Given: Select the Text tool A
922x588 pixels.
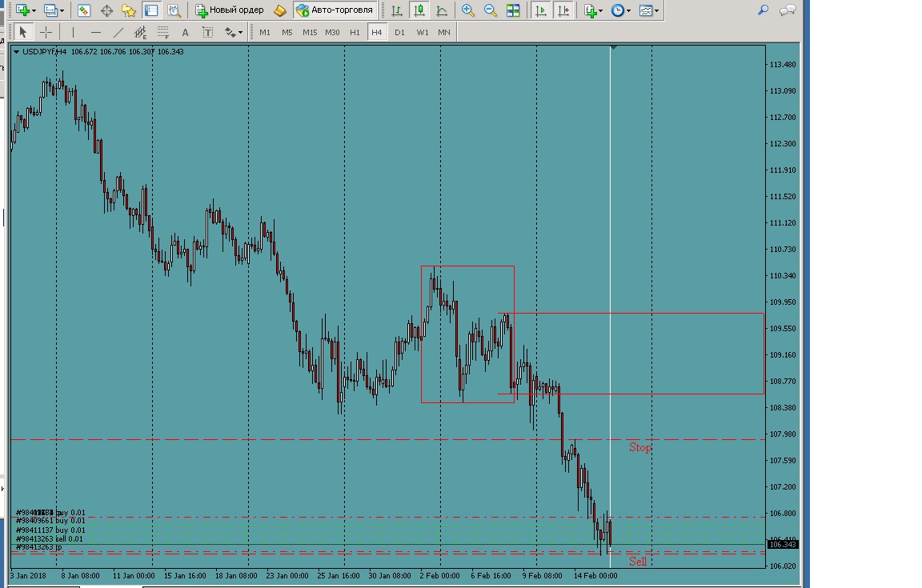Looking at the screenshot, I should click(x=185, y=32).
